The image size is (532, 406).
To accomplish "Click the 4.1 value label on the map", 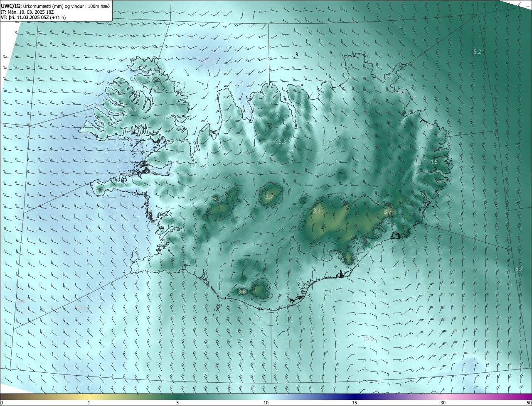I will click(216, 198).
